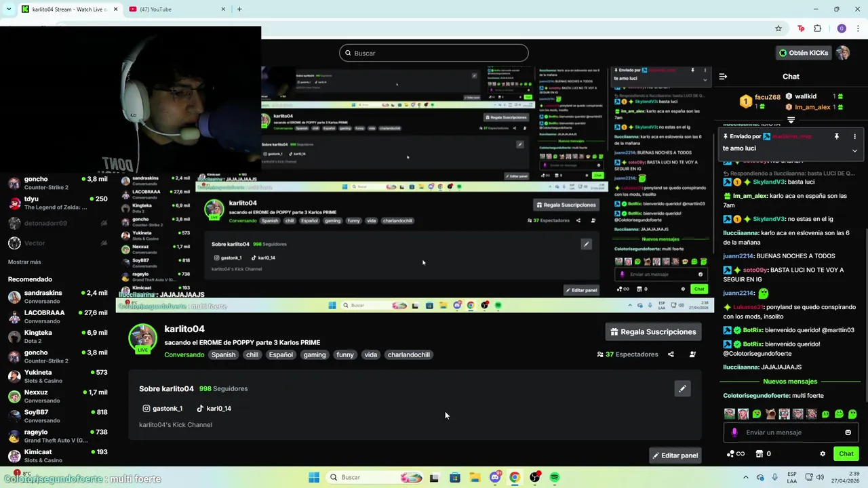868x488 pixels.
Task: Send message with green Chat button
Action: (x=846, y=453)
